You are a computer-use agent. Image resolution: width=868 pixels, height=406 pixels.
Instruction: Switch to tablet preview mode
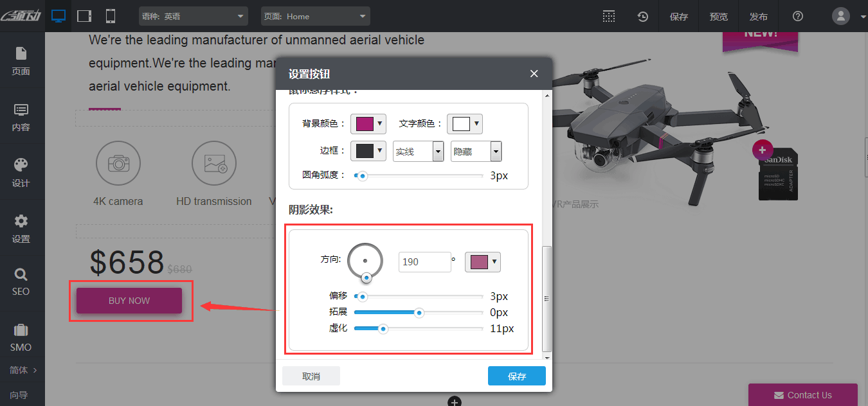[84, 15]
